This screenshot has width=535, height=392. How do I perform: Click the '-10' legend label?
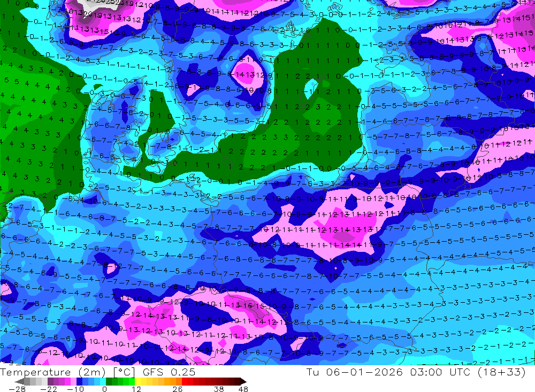click(x=75, y=389)
